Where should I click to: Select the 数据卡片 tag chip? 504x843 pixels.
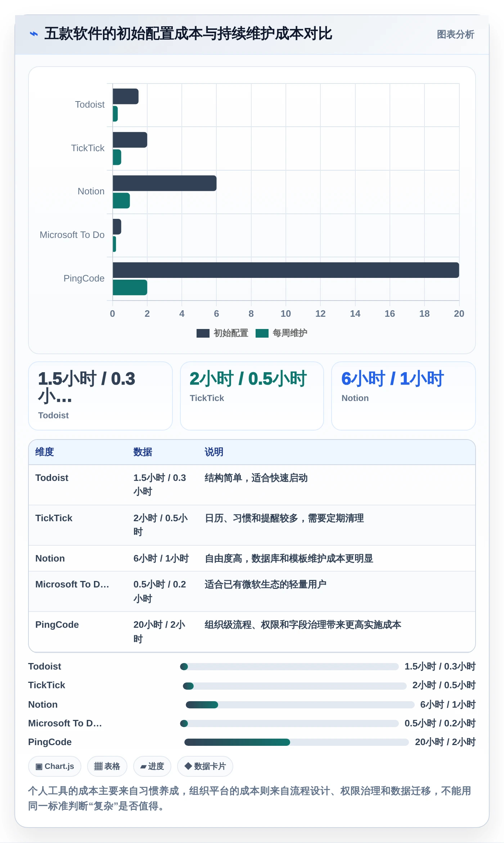tap(205, 766)
